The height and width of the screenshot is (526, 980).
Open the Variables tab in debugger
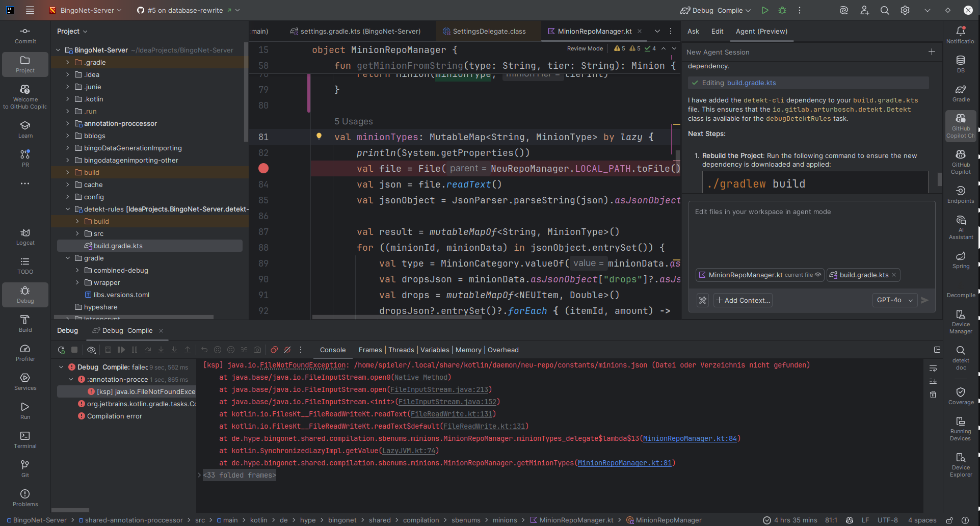click(435, 350)
